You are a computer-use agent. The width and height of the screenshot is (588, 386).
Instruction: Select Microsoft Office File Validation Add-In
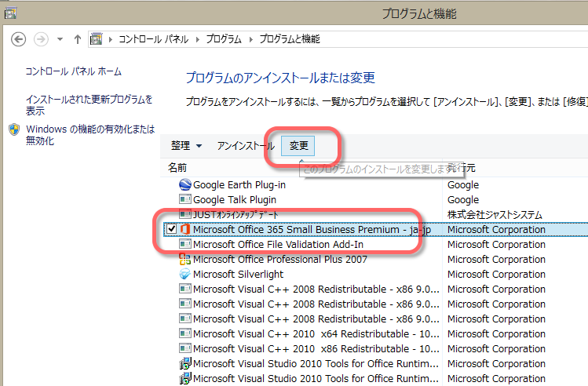click(x=278, y=244)
